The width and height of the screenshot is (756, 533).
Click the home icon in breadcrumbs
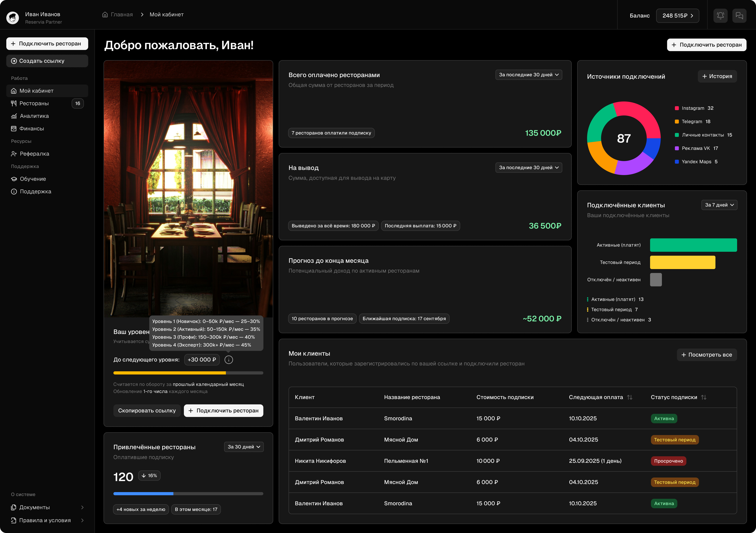[105, 15]
